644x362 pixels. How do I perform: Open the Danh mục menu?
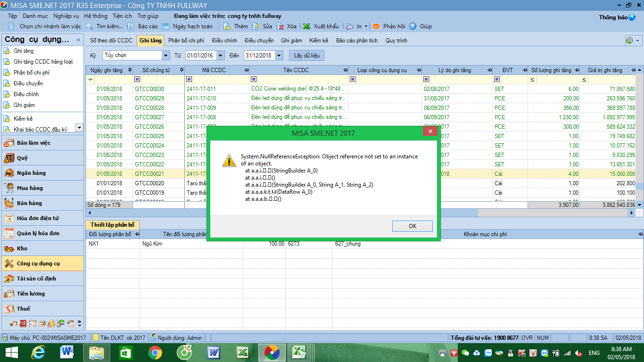coord(35,16)
